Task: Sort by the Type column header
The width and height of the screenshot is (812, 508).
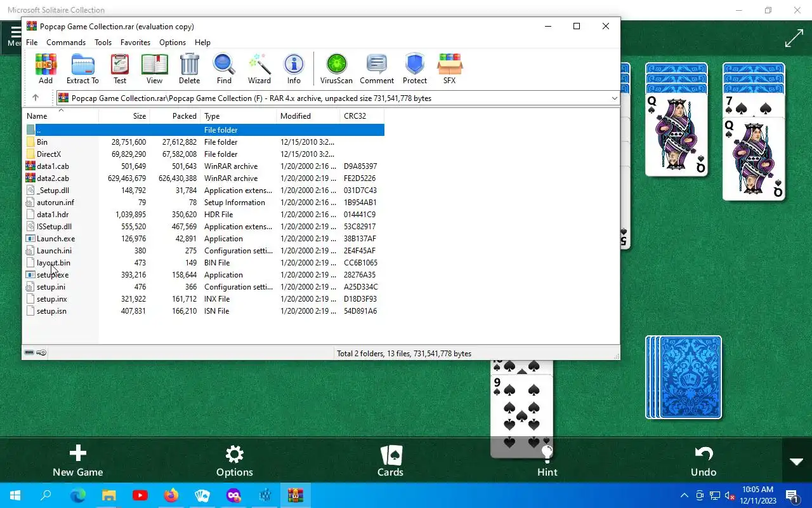Action: coord(239,116)
